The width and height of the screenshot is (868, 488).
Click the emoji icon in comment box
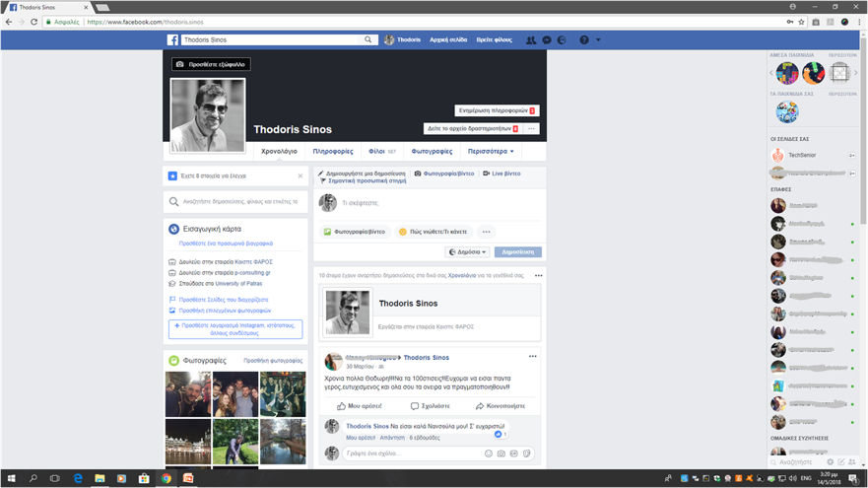(489, 453)
